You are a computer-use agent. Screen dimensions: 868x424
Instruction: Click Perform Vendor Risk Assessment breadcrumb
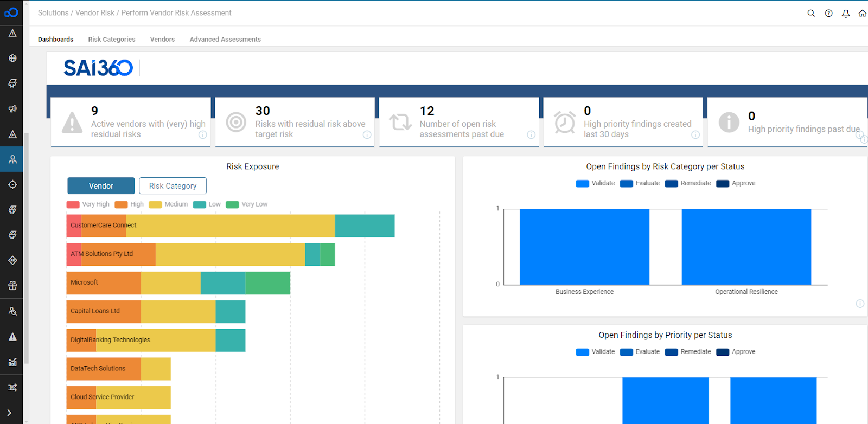(176, 13)
